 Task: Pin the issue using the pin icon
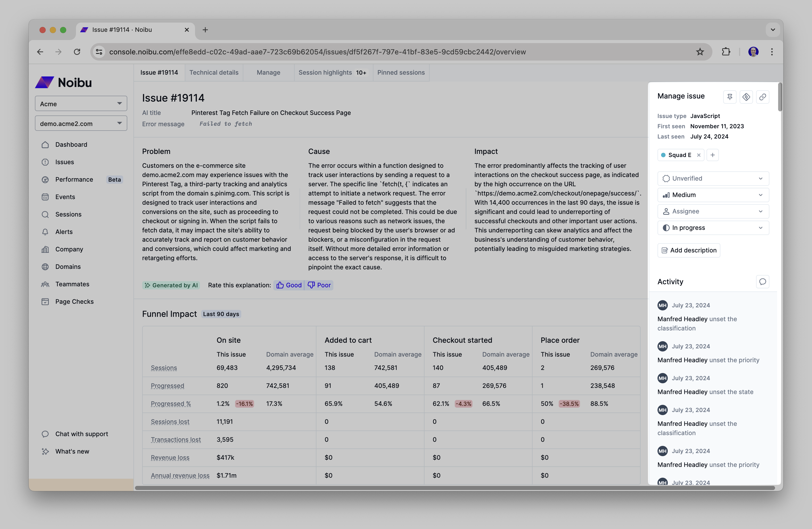tap(730, 97)
